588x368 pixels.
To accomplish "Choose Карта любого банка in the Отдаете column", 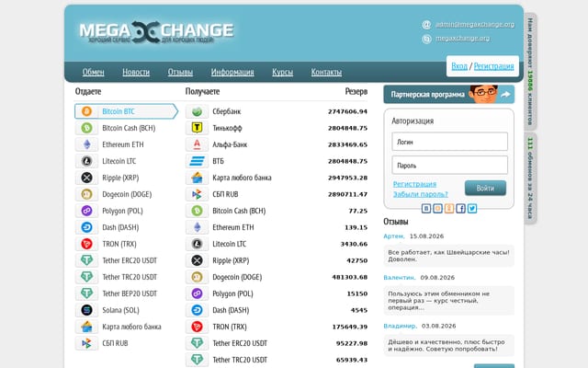I will click(126, 327).
